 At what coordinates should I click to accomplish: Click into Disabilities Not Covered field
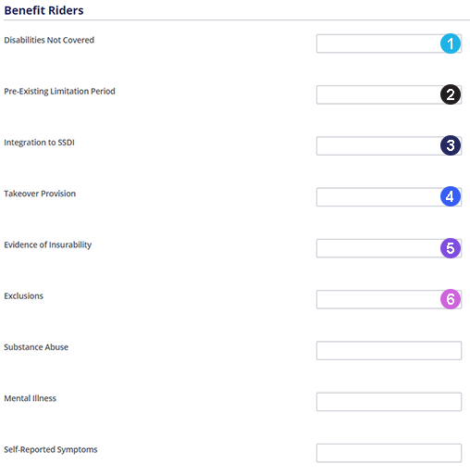pyautogui.click(x=389, y=44)
